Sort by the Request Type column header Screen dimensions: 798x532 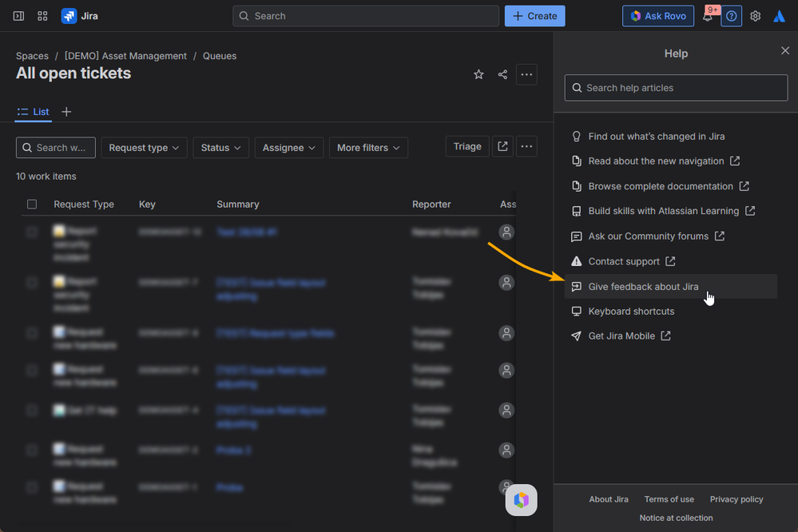[x=84, y=204]
